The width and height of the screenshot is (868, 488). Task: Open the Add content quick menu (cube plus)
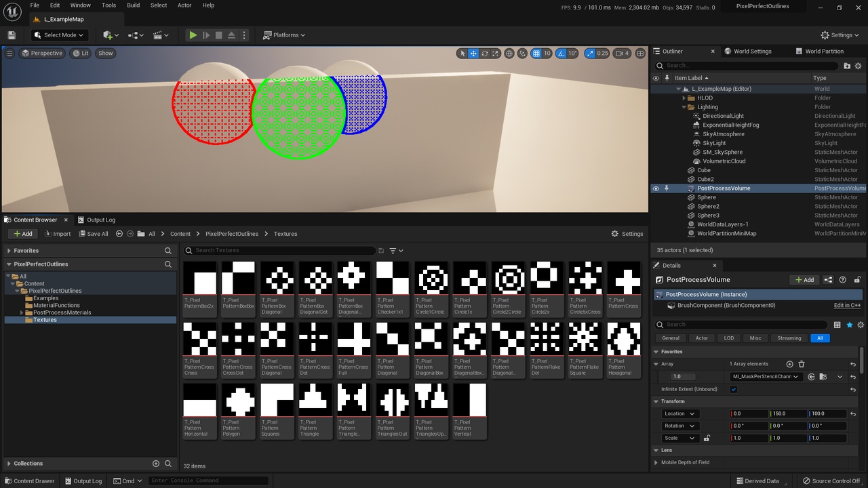point(111,35)
